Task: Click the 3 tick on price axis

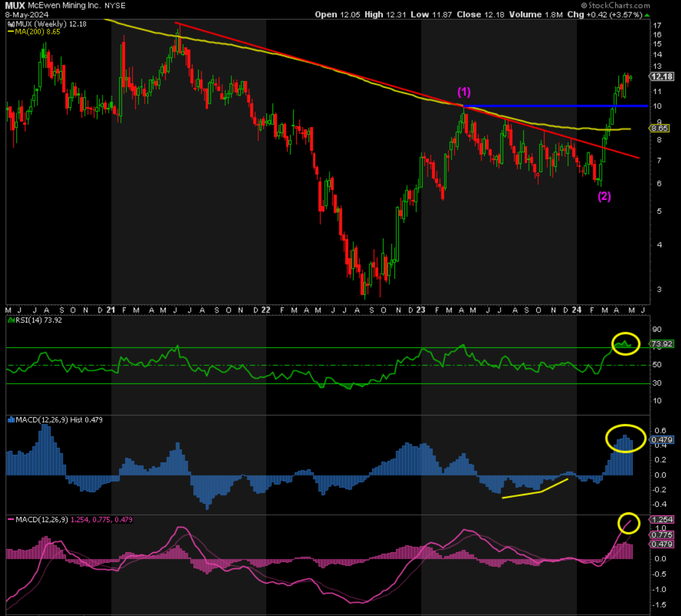Action: tap(660, 290)
